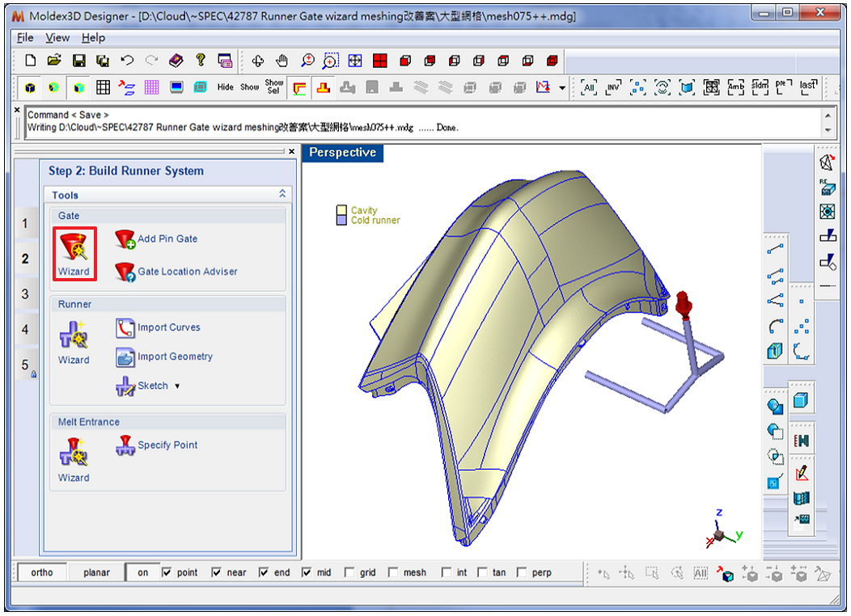The image size is (851, 616).
Task: Select Import Curves in Runner section
Action: tap(158, 327)
